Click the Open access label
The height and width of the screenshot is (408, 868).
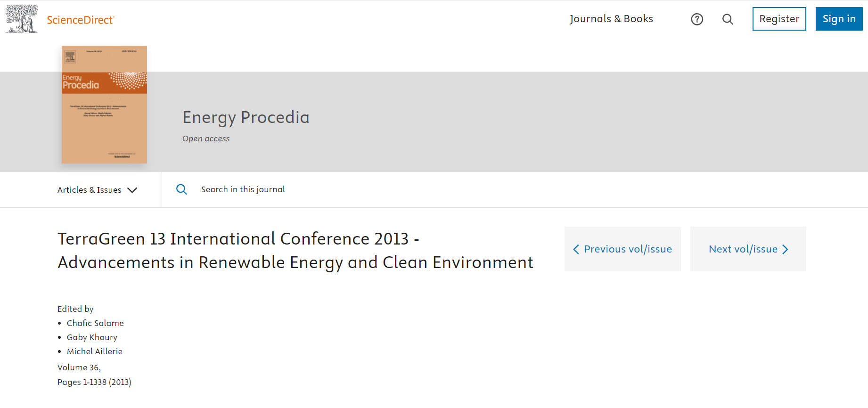click(206, 139)
